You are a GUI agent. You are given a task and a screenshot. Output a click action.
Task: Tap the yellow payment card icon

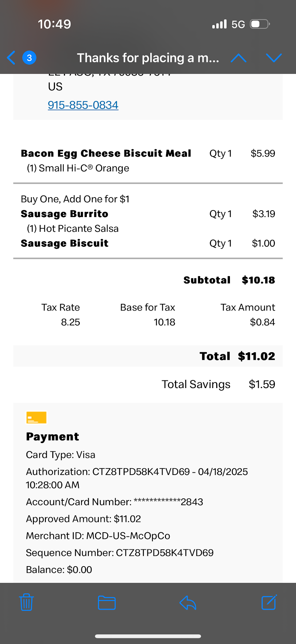[36, 418]
